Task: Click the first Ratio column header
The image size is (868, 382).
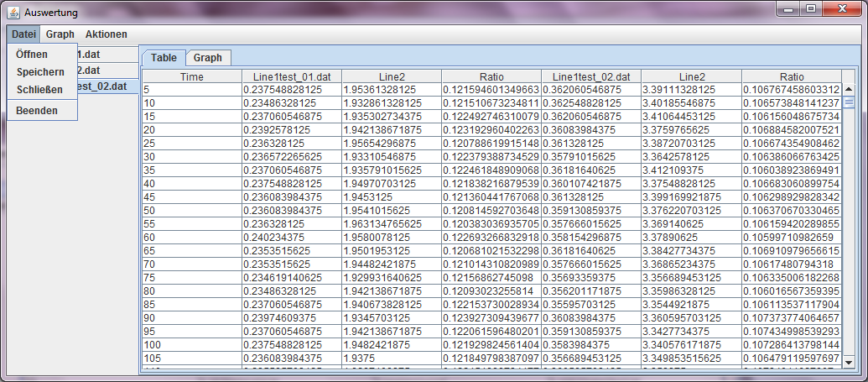Action: point(491,76)
